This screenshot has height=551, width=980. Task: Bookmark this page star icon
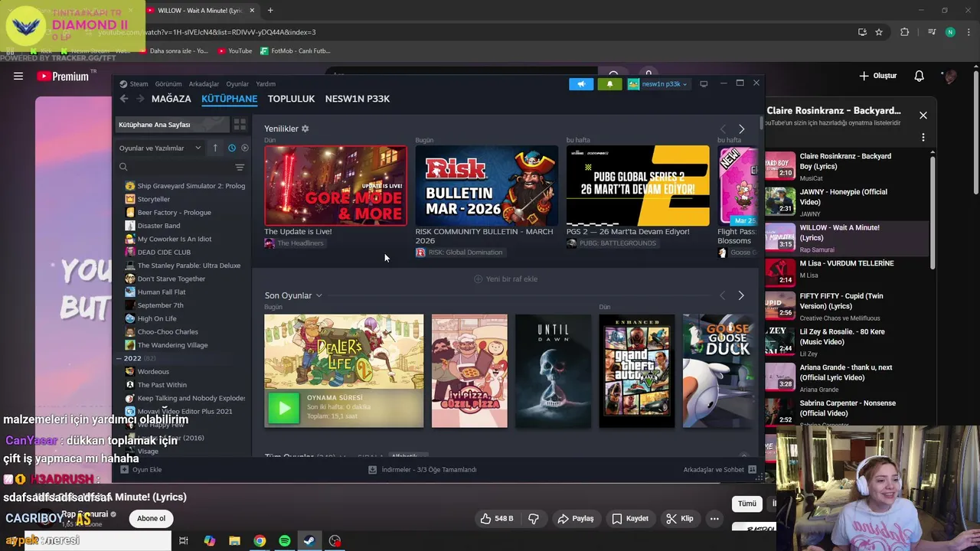click(879, 32)
